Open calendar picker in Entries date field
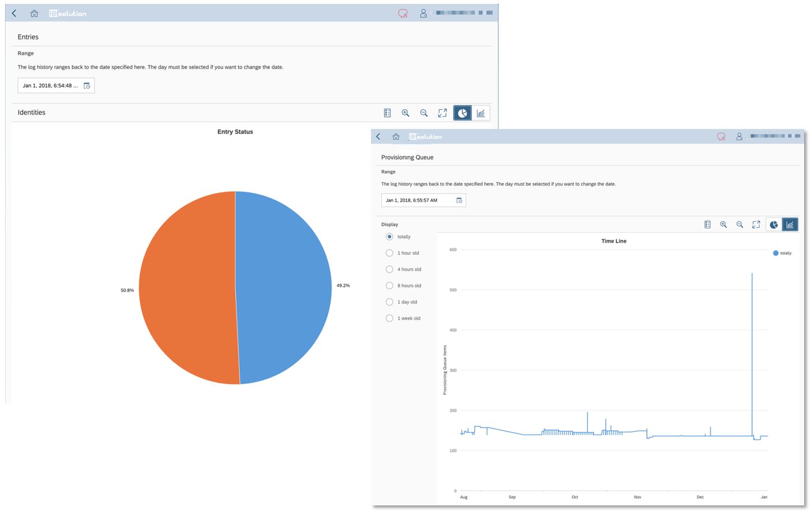 [x=87, y=86]
